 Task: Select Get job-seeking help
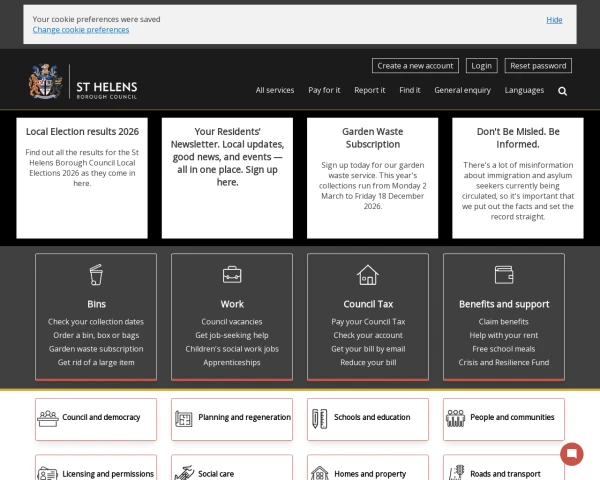pos(232,335)
